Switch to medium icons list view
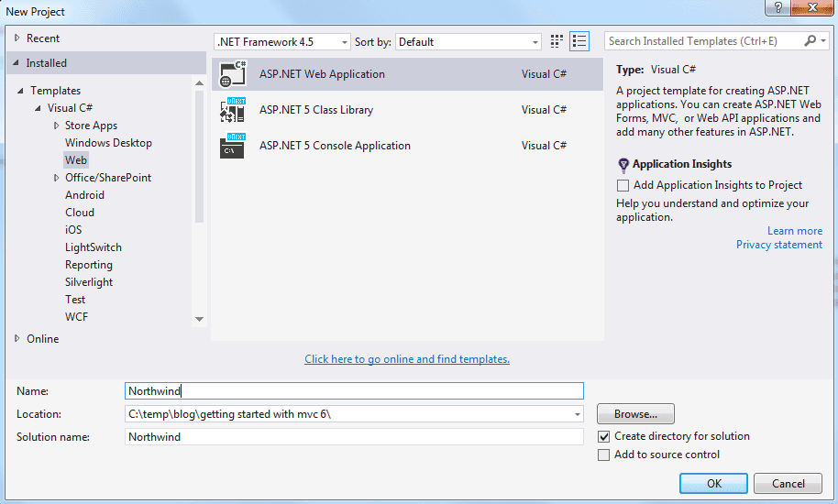This screenshot has height=504, width=838. 579,41
